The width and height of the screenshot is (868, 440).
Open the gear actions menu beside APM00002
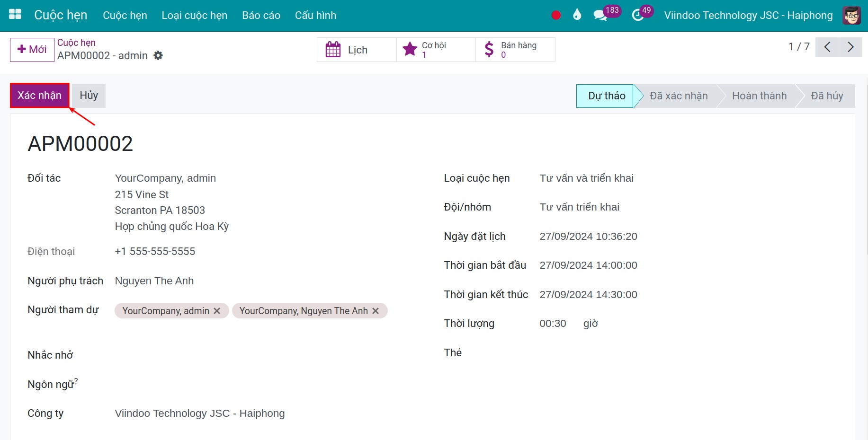click(x=158, y=55)
